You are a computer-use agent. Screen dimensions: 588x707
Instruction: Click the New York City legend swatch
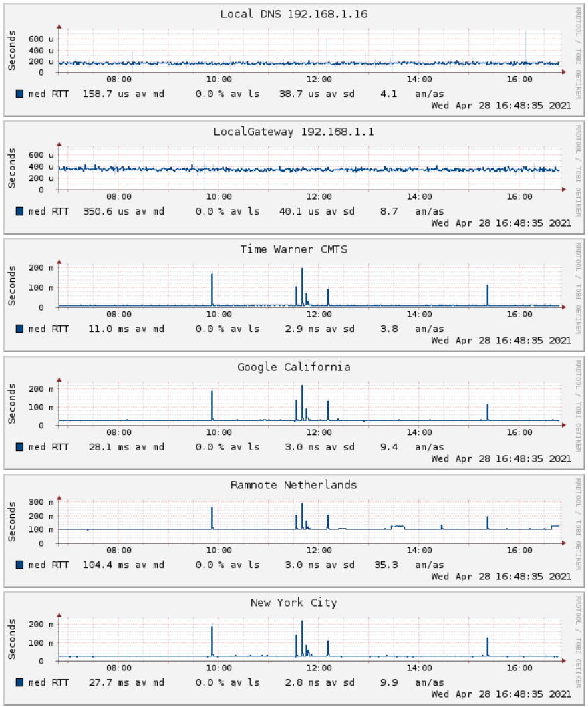19,682
